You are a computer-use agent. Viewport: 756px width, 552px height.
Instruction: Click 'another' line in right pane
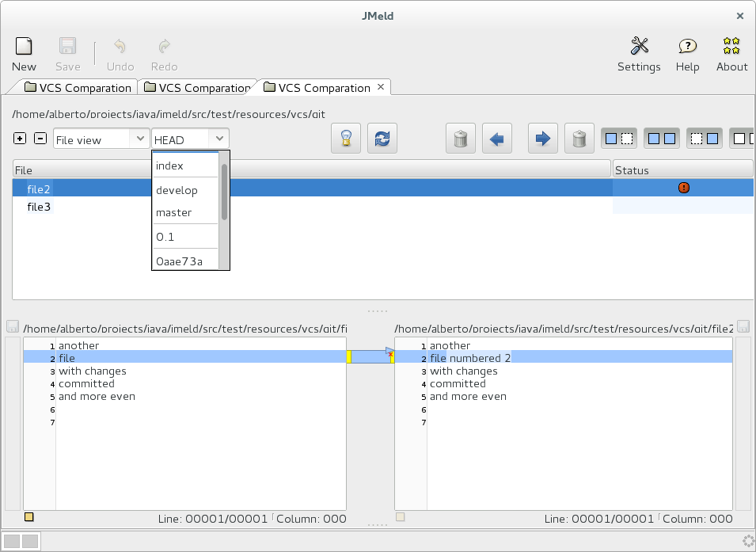[x=450, y=345]
